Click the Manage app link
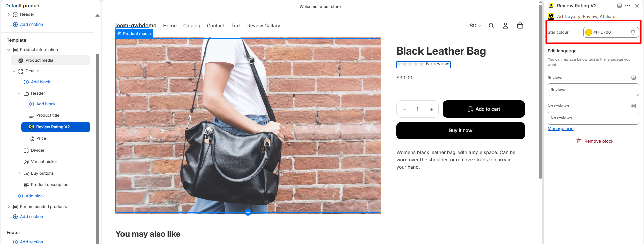 click(x=560, y=129)
